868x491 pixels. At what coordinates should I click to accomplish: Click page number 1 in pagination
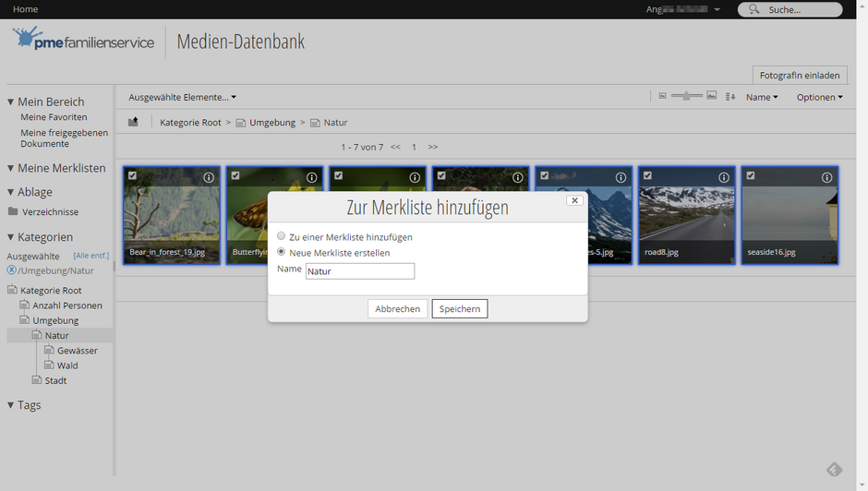point(414,147)
